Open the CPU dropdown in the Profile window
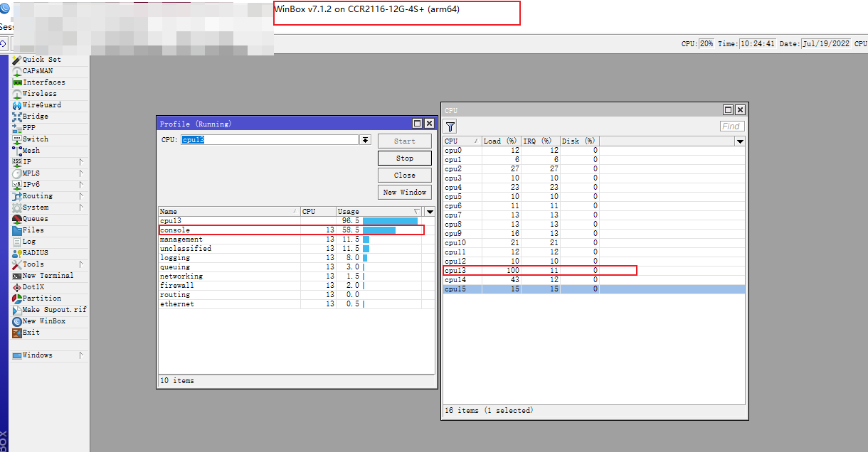The width and height of the screenshot is (868, 452). (366, 140)
